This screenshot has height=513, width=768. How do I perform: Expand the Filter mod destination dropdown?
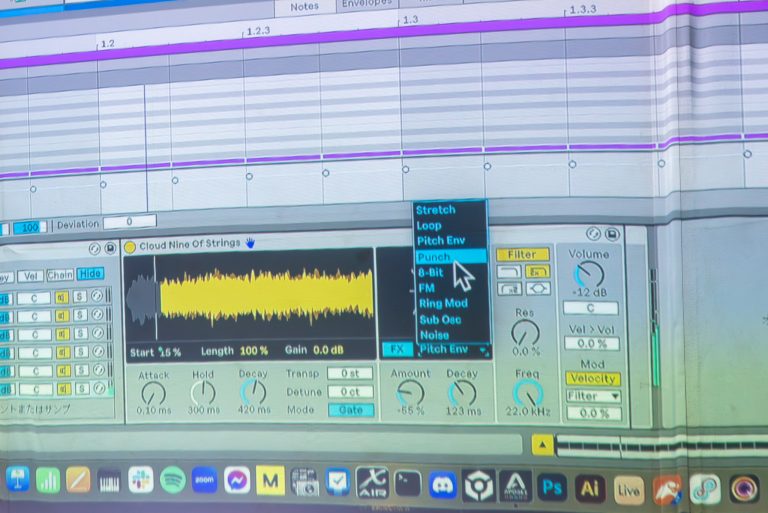(593, 396)
